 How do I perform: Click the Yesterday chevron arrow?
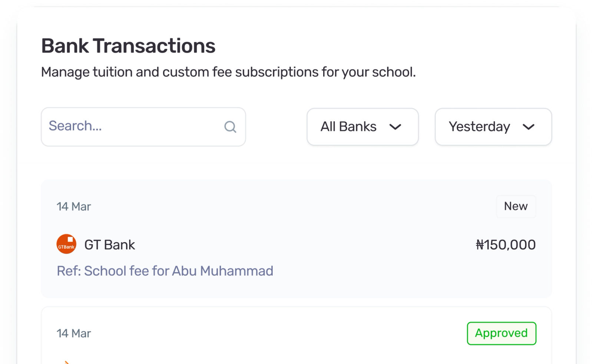[x=529, y=127]
